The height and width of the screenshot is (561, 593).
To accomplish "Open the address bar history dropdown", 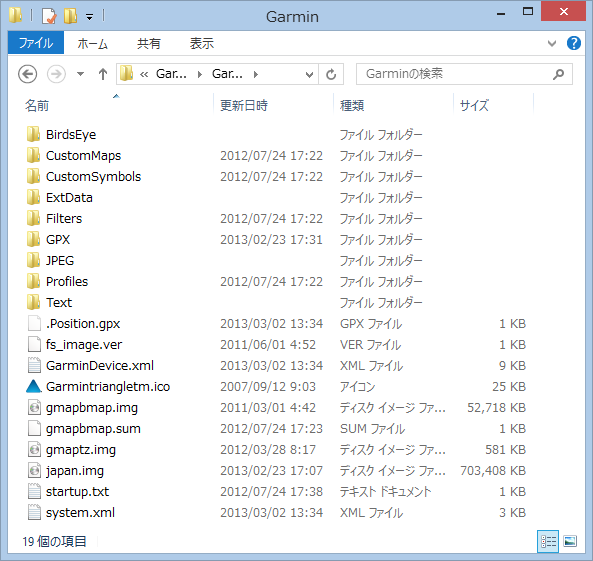I will 309,74.
